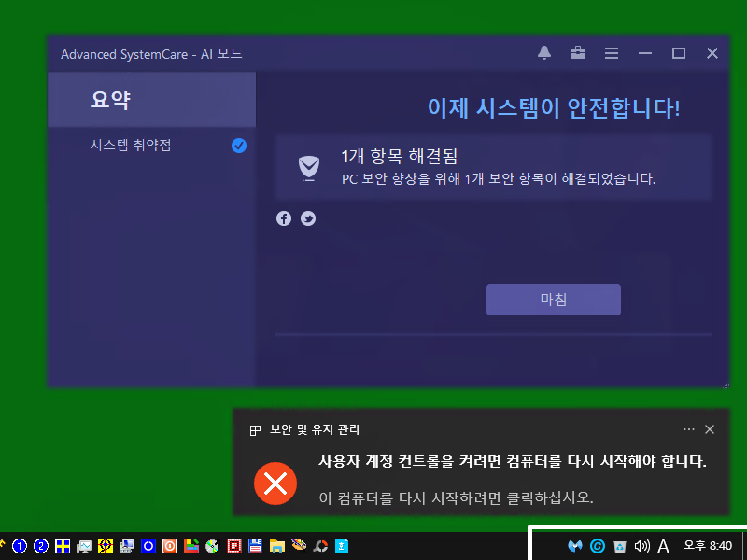Open the notification bell in Advanced SystemCare

coord(544,53)
